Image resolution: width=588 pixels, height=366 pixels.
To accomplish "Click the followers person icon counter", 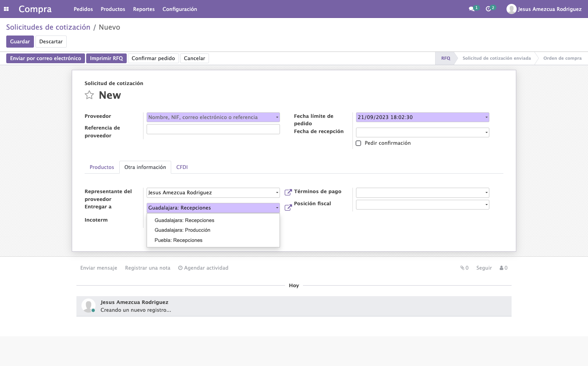I will (x=503, y=268).
